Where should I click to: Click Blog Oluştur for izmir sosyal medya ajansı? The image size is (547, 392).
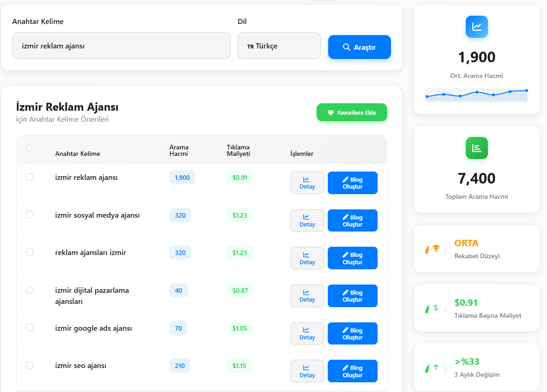pyautogui.click(x=352, y=220)
